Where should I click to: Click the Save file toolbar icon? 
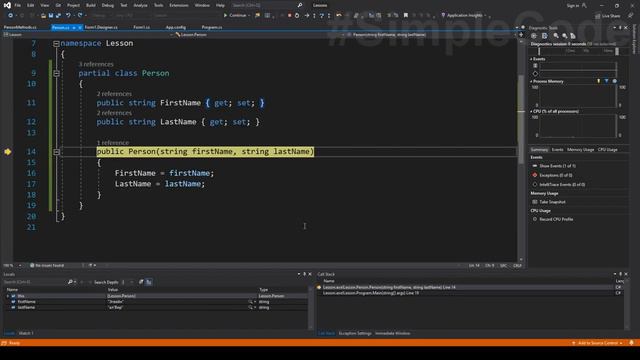click(x=51, y=16)
